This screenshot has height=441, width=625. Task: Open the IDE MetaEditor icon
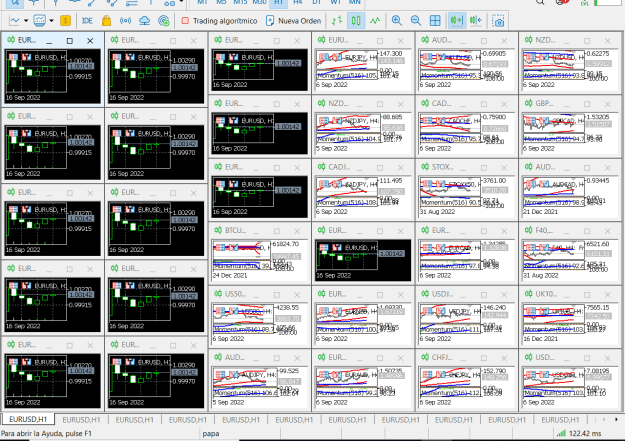tap(87, 21)
